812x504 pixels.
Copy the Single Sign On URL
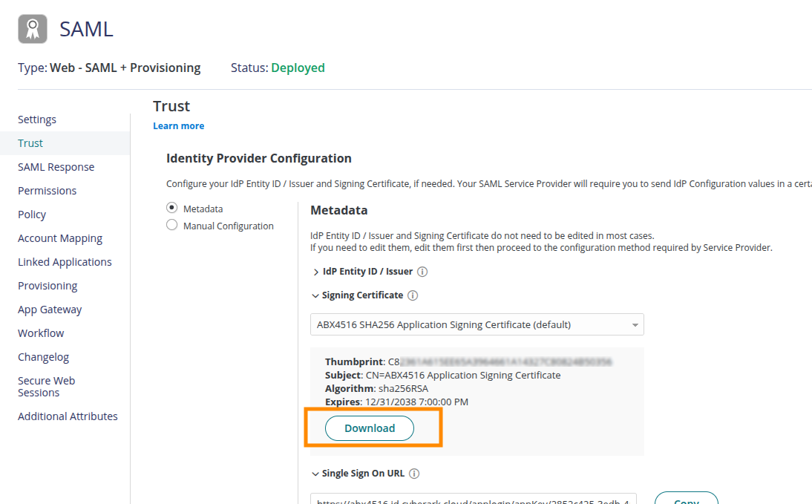point(686,499)
